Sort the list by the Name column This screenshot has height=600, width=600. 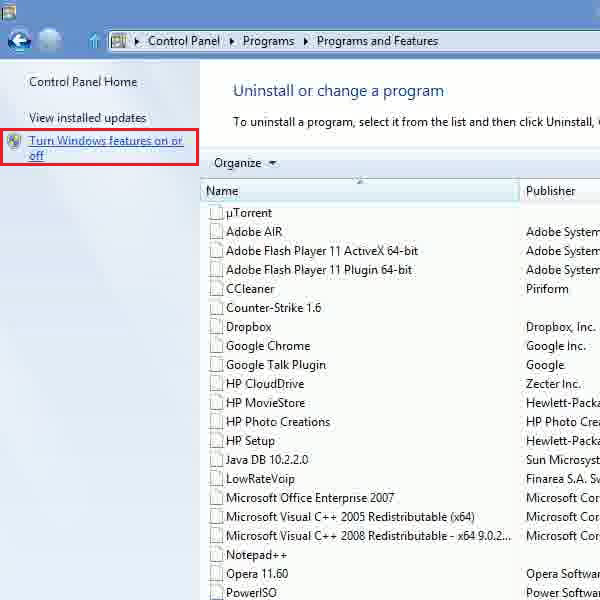pyautogui.click(x=359, y=191)
